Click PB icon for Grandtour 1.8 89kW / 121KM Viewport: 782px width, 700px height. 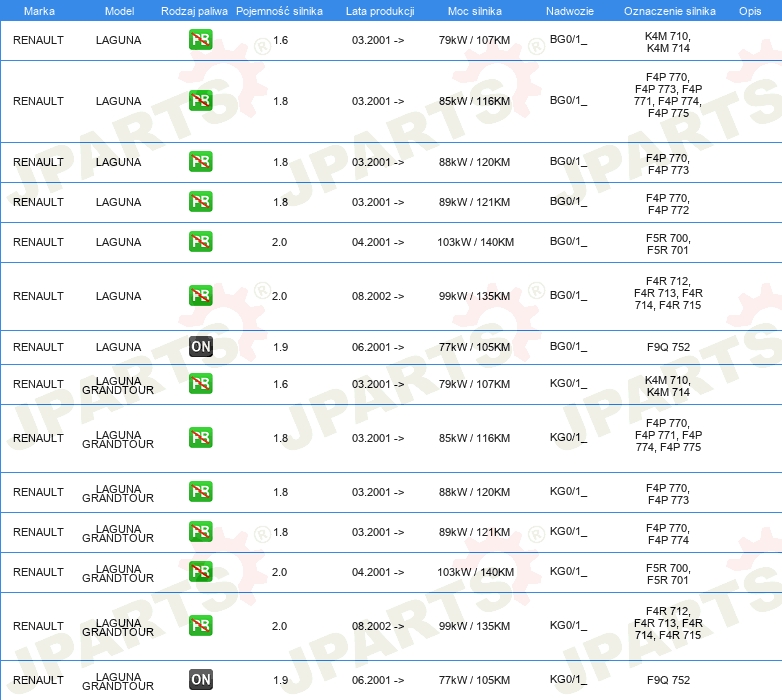(x=200, y=532)
